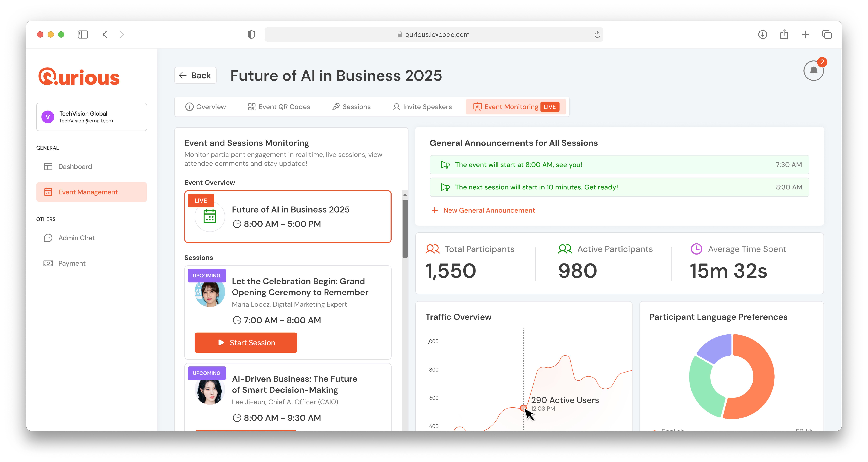The width and height of the screenshot is (868, 462).
Task: Open Dashboard in sidebar
Action: click(92, 166)
